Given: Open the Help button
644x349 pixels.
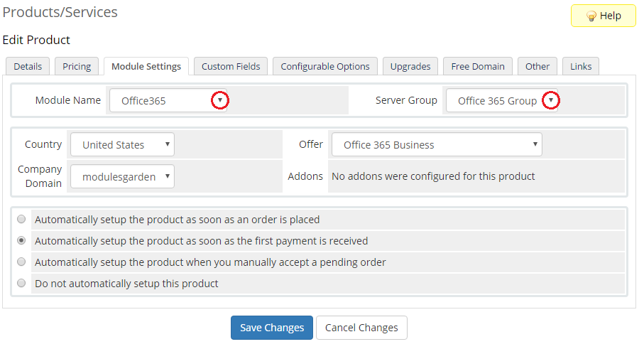Looking at the screenshot, I should click(604, 16).
